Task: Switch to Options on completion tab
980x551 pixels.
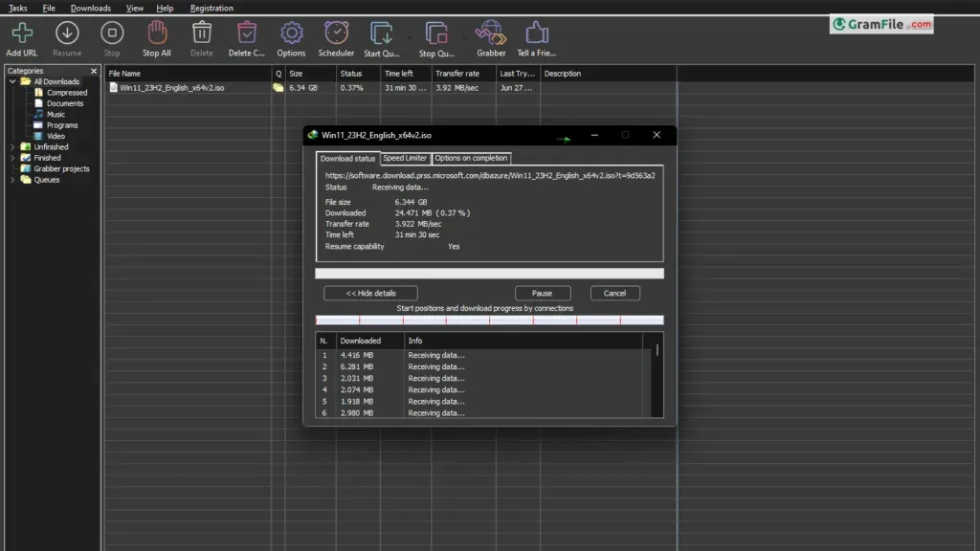Action: coord(471,158)
